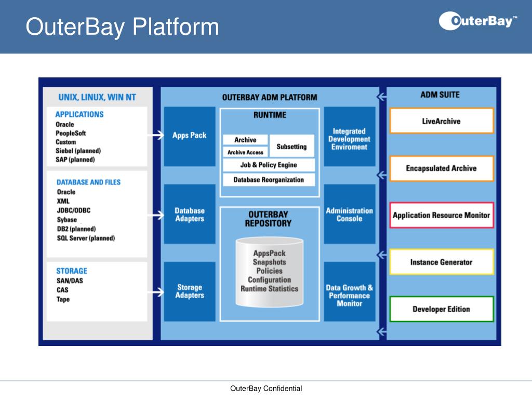Click Siebel (planned) entry
Viewport: 532px width, 399px height.
click(x=78, y=151)
